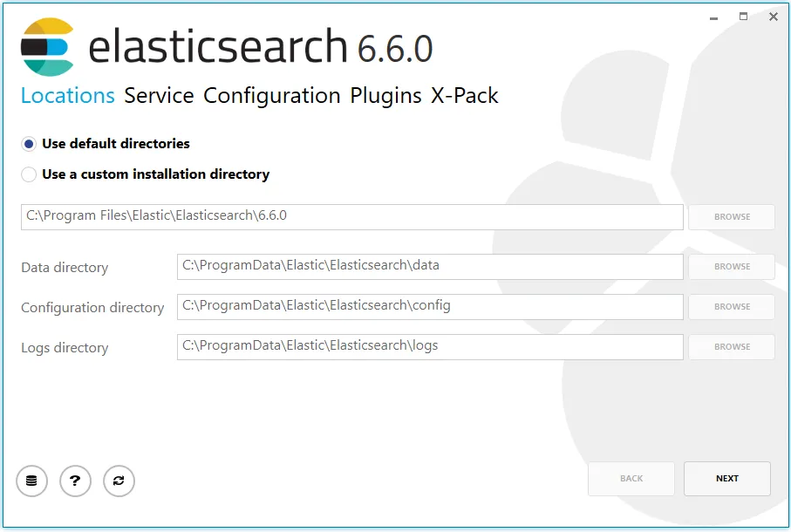The height and width of the screenshot is (532, 791).
Task: Choose Use a custom installation directory
Action: [30, 174]
